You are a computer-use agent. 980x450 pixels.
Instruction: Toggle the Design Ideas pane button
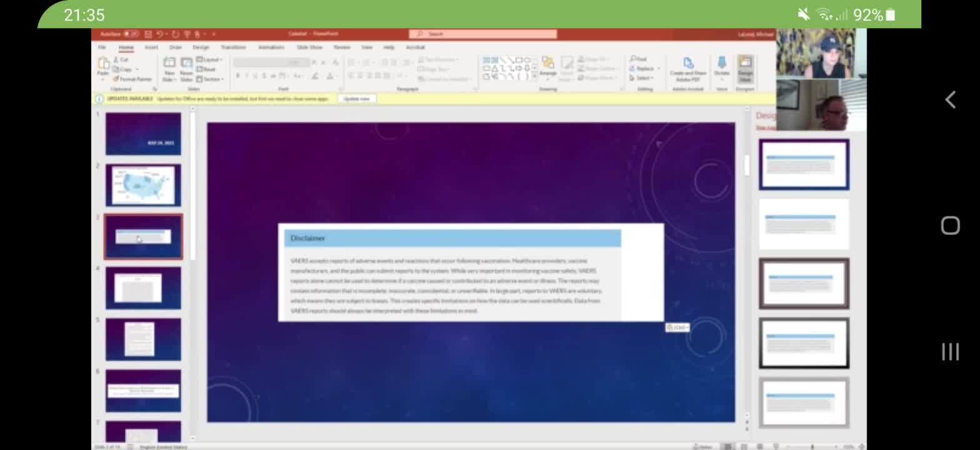745,69
